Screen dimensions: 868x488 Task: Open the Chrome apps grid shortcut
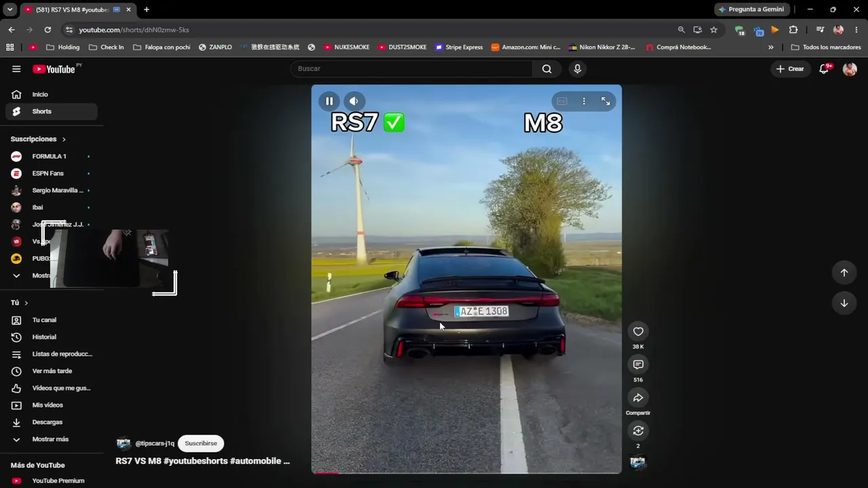(x=9, y=47)
